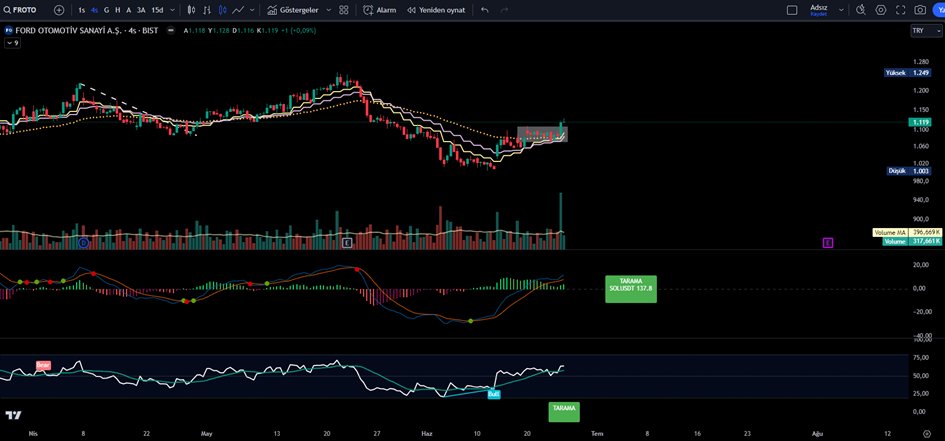
Task: Click the round minus icon beside BIST
Action: pyautogui.click(x=171, y=30)
